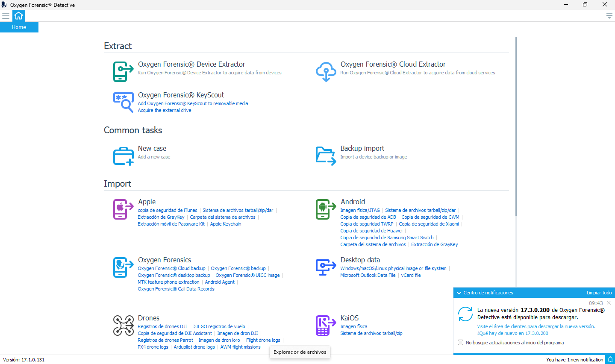Click 'Imagen física/JTAG' under Android
The width and height of the screenshot is (615, 364).
(360, 210)
